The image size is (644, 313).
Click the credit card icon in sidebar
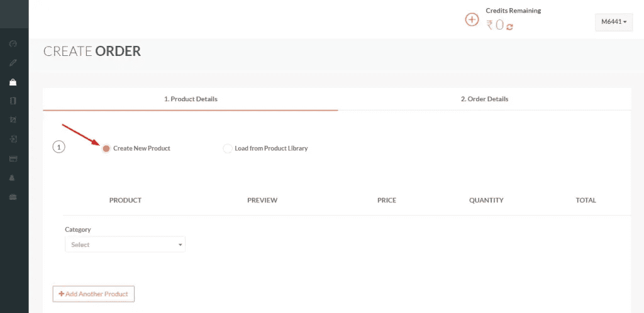tap(13, 159)
